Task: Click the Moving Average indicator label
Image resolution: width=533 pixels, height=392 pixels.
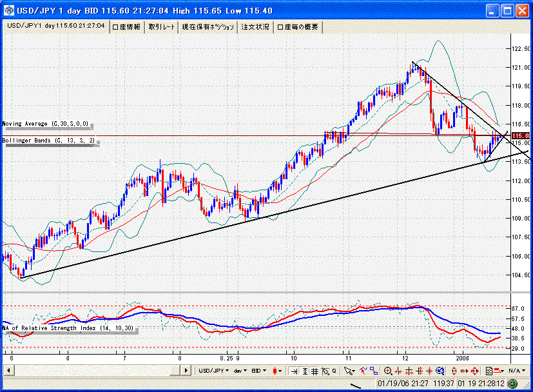Action: tap(46, 123)
